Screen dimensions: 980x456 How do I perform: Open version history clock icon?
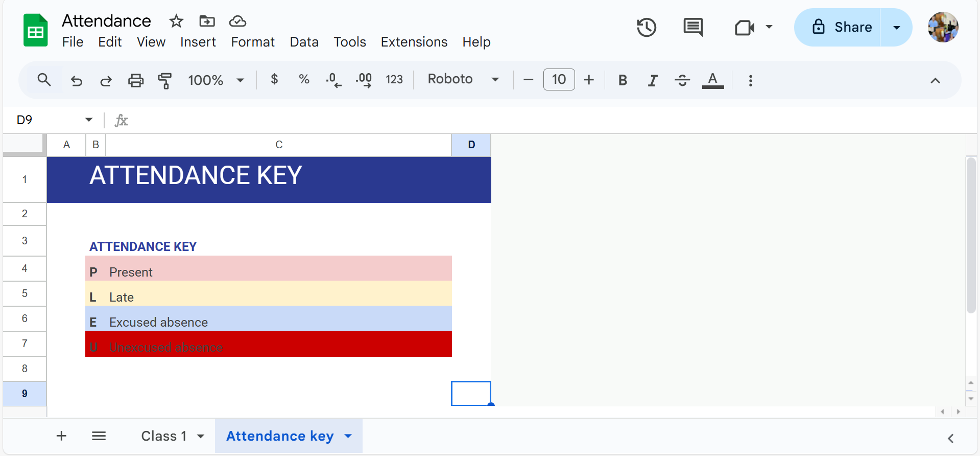click(646, 27)
